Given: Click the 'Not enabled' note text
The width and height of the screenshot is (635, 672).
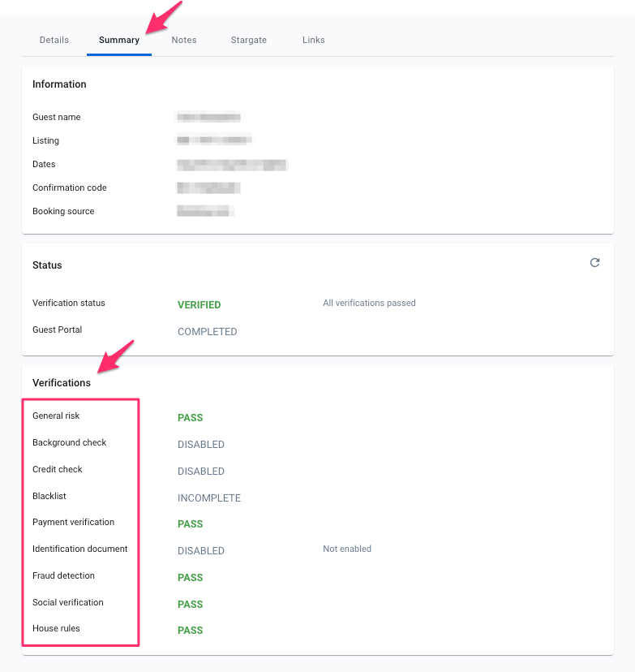Looking at the screenshot, I should (346, 549).
